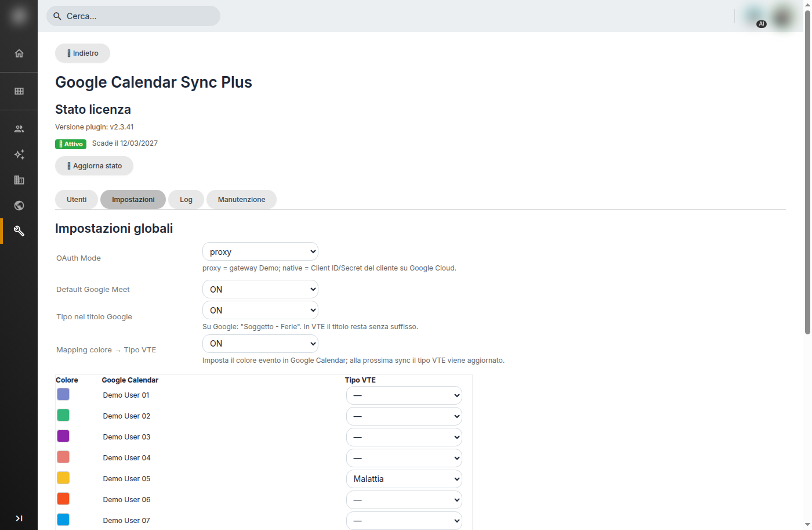Click the "Scade il 12/03/2027" expiry text
This screenshot has height=530, width=812.
coord(125,143)
